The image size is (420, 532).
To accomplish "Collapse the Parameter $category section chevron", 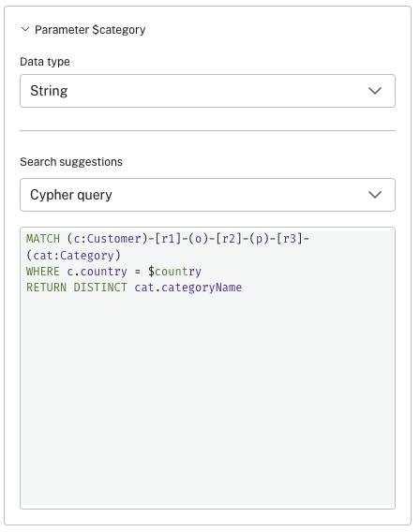I will coord(25,30).
